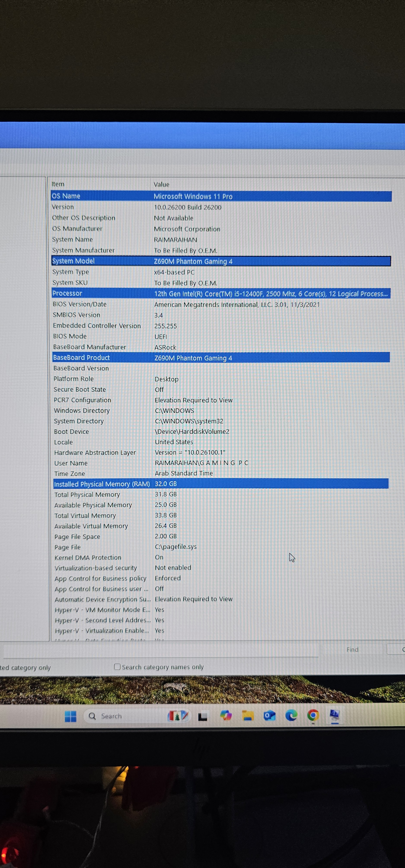Select the SMBIOS Version row
Image resolution: width=405 pixels, height=868 pixels.
(x=221, y=315)
